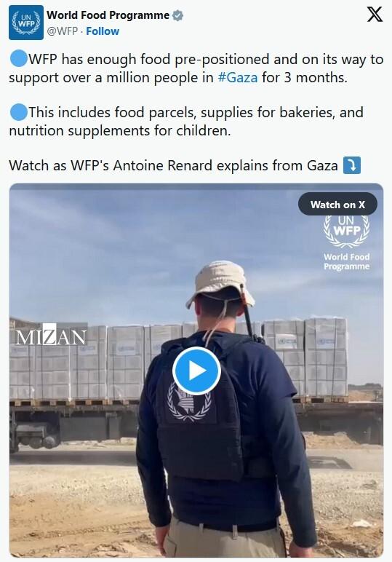Screen dimensions: 392x562
Task: Follow the World Food Programme account
Action: click(103, 31)
